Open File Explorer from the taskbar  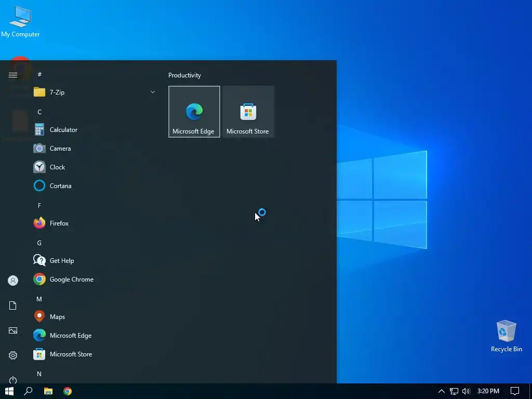click(x=48, y=391)
